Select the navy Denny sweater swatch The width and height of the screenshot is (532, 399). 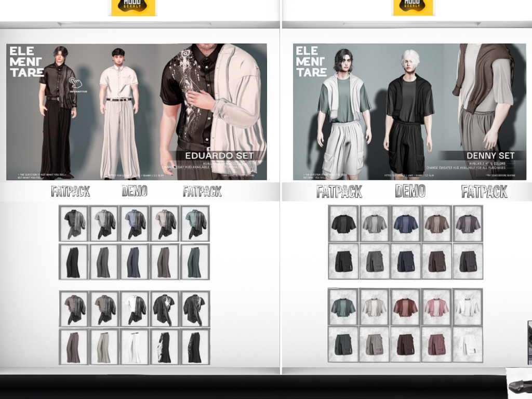click(405, 223)
